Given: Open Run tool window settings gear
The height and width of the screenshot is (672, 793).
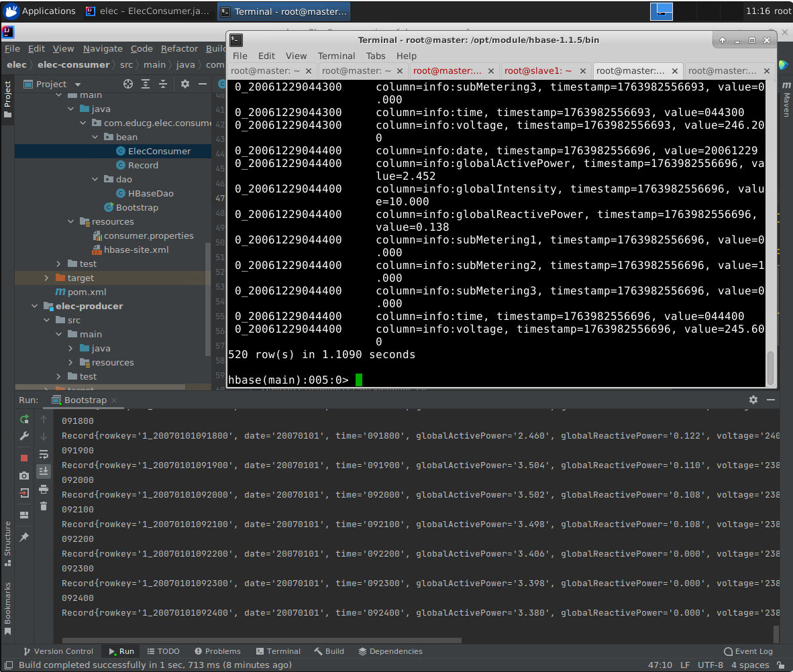Looking at the screenshot, I should (753, 400).
